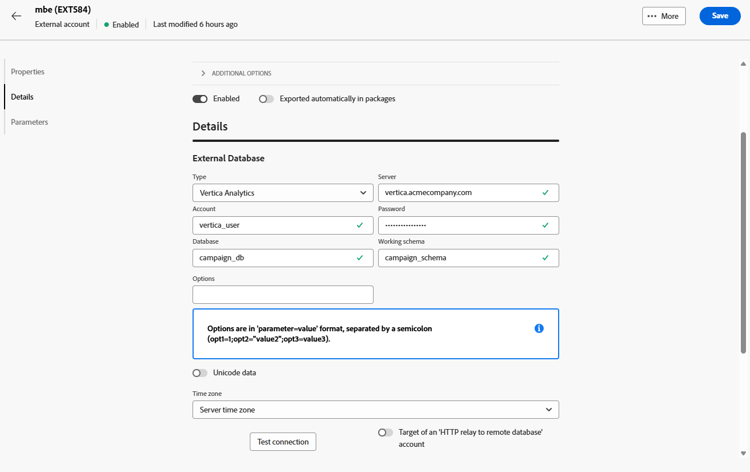Screen dimensions: 750x472
Task: Click the Password field green checkmark
Action: tap(545, 225)
